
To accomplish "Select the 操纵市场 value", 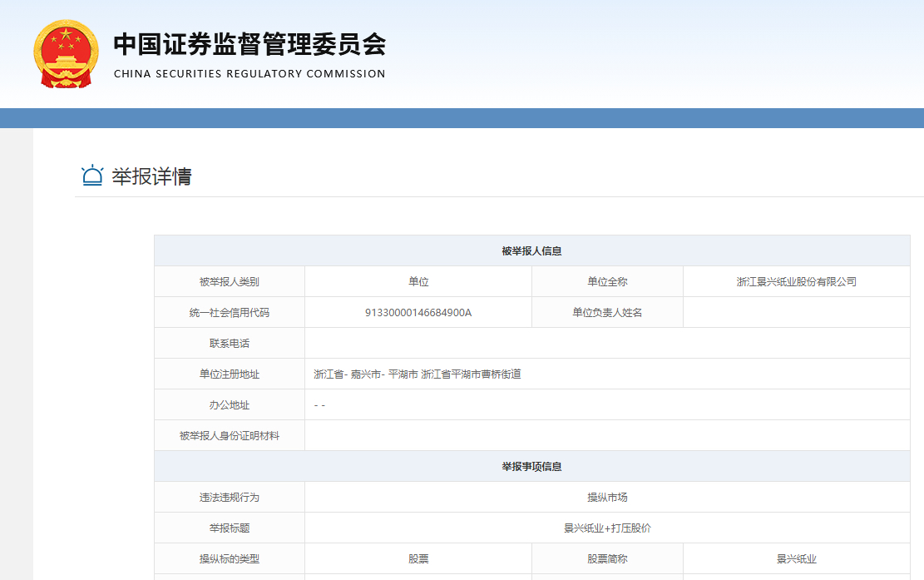I will pyautogui.click(x=607, y=497).
